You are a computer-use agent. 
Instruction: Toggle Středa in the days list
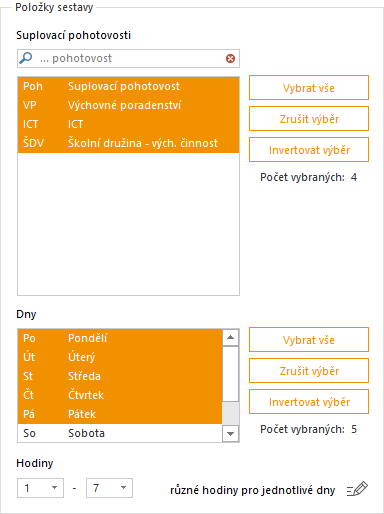(120, 376)
